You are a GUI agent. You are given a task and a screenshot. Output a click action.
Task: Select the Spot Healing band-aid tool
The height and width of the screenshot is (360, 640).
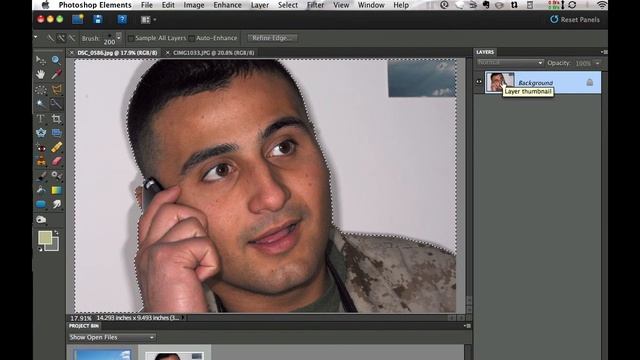click(x=56, y=147)
